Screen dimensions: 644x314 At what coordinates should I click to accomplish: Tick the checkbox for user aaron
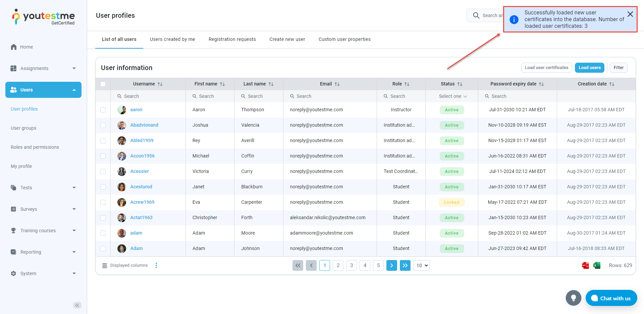coord(103,110)
